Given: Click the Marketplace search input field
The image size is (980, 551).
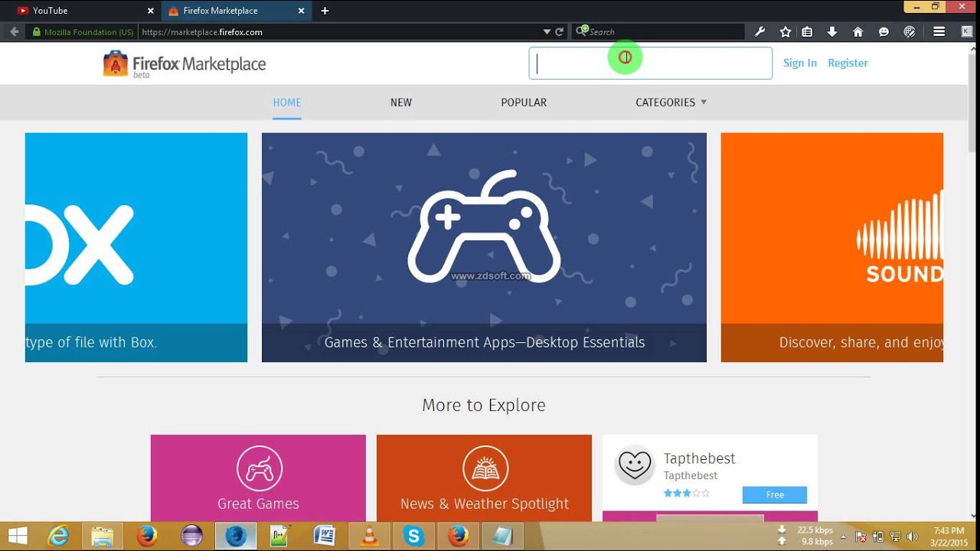Looking at the screenshot, I should click(x=650, y=64).
